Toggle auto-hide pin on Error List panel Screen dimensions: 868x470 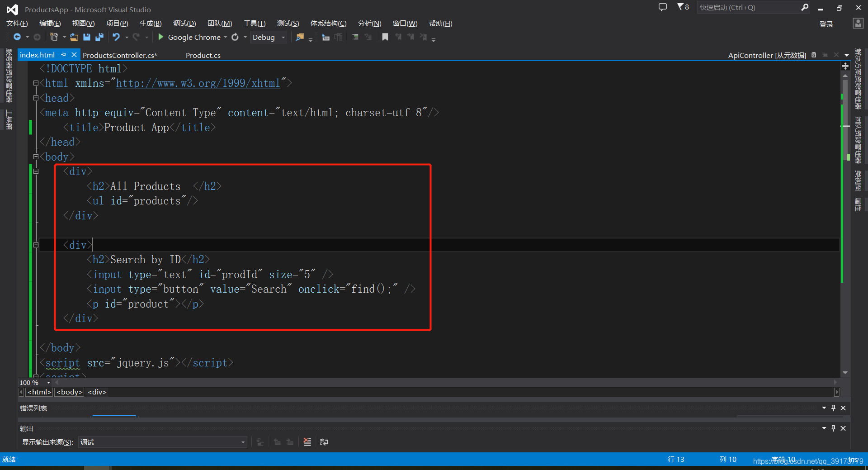point(834,408)
